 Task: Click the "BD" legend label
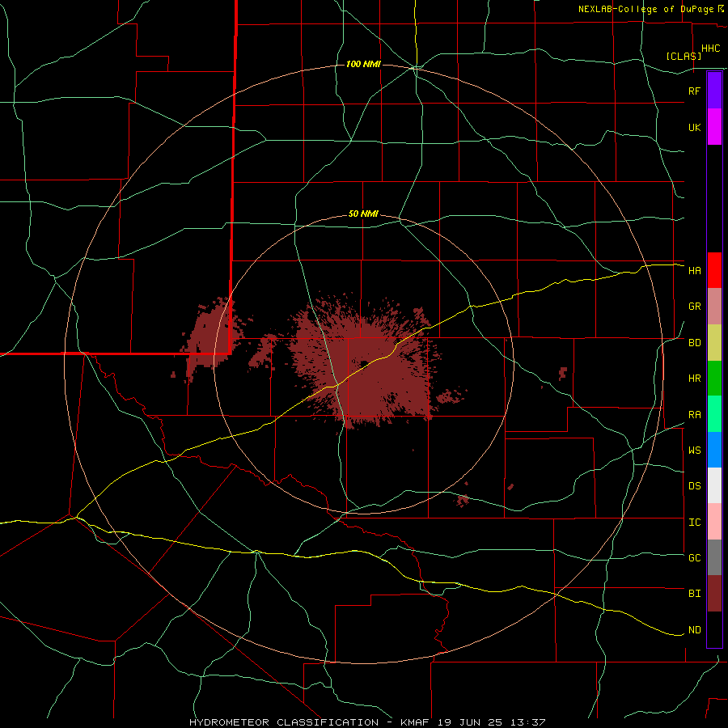click(x=694, y=343)
